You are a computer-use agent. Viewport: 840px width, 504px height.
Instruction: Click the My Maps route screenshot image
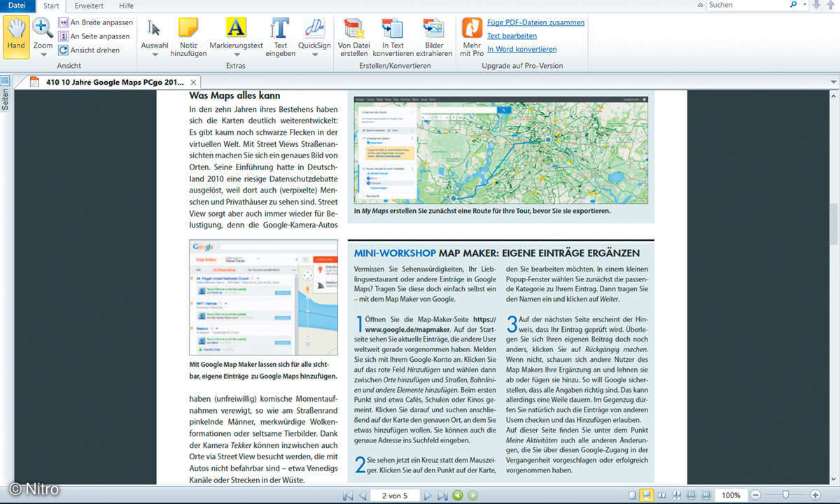[500, 150]
